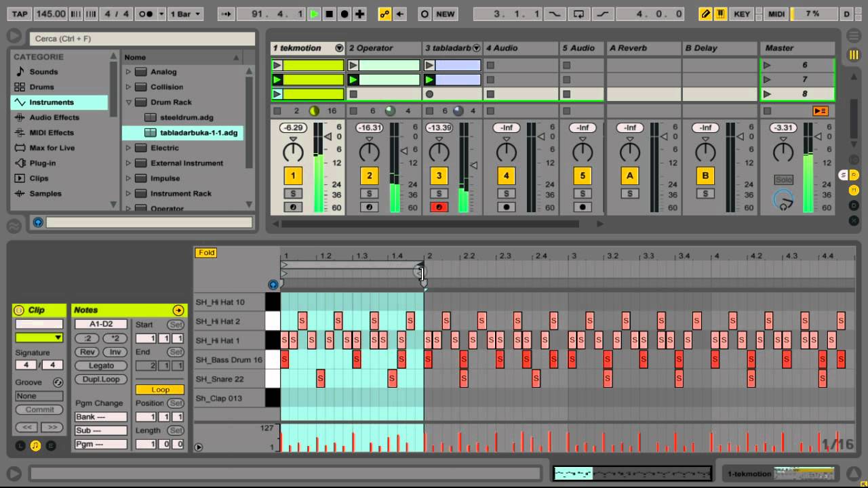The image size is (868, 488).
Task: Toggle the metronome button
Action: point(146,14)
